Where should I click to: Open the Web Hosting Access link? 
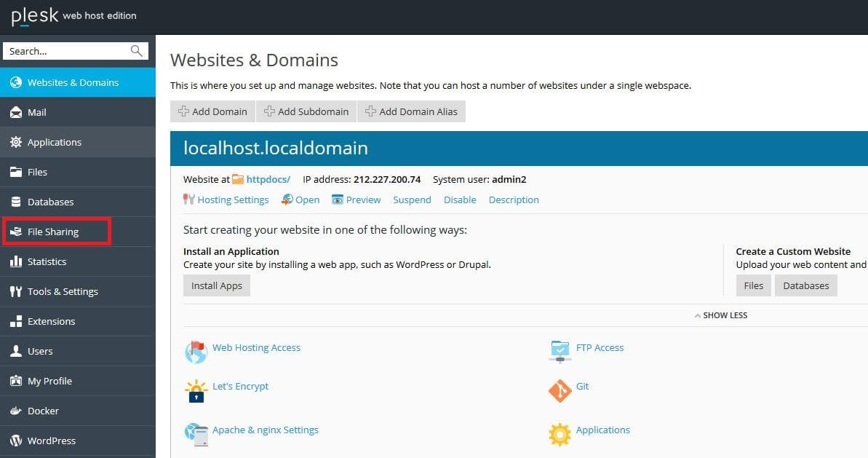pos(256,348)
